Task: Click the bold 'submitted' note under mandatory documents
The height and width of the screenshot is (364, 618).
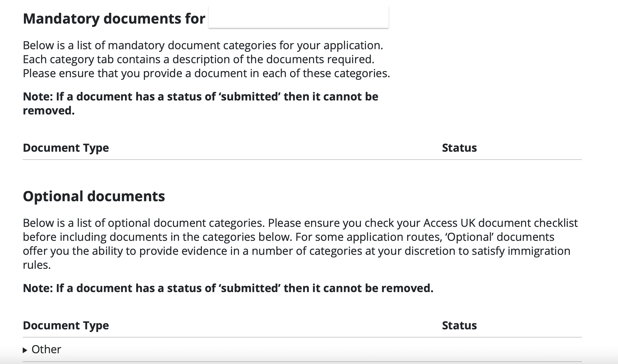Action: (200, 97)
